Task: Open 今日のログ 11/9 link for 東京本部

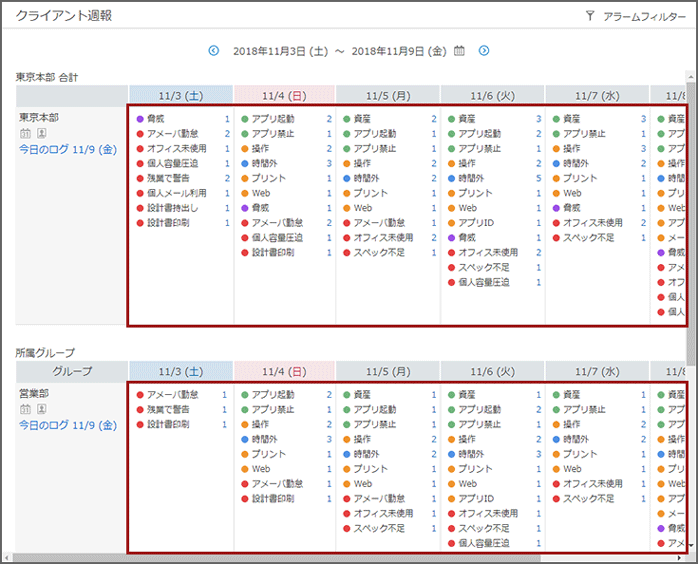Action: [69, 149]
